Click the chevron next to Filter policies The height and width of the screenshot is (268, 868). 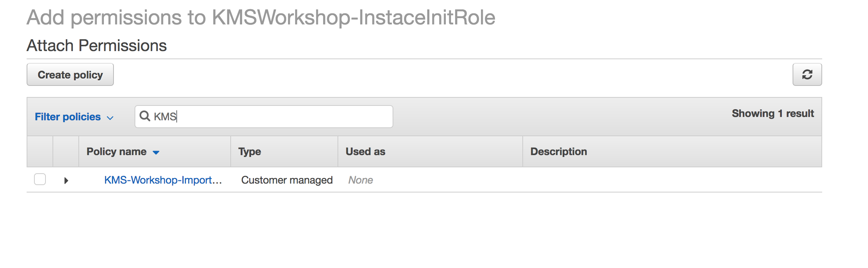tap(110, 118)
